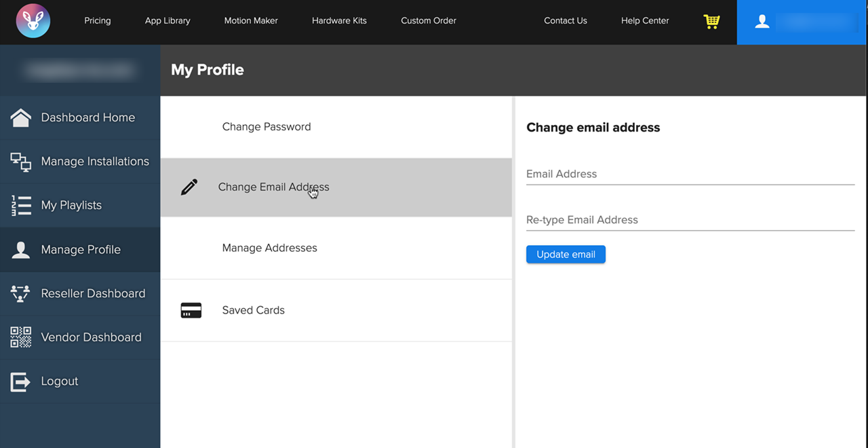Select the Dashboard Home icon

(20, 117)
